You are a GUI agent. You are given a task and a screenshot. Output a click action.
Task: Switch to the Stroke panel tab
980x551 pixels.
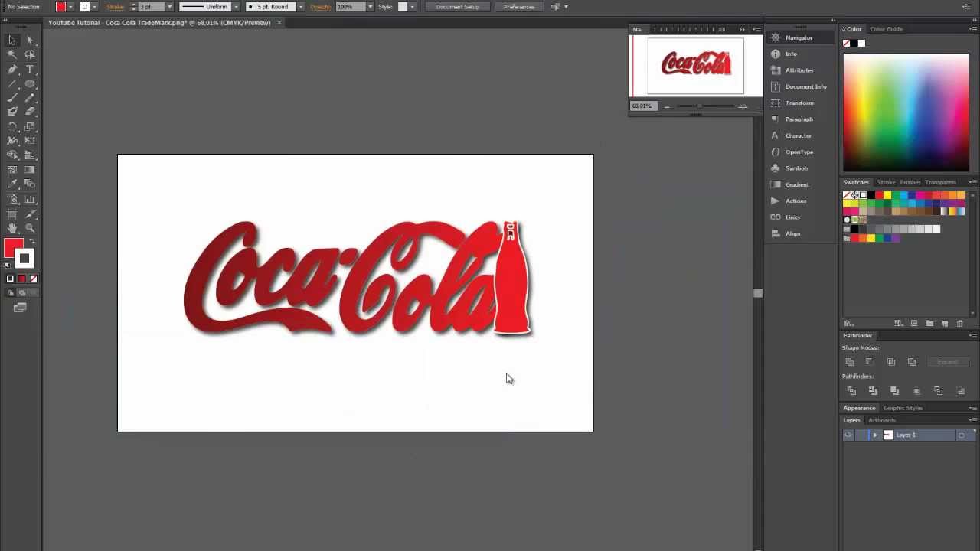click(886, 182)
